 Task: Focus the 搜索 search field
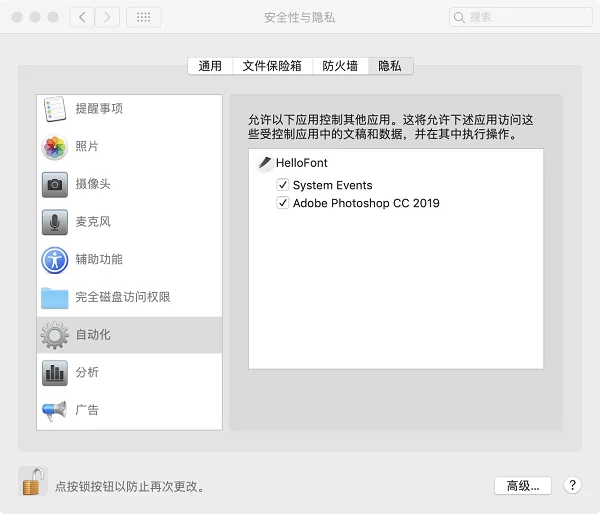(x=521, y=17)
